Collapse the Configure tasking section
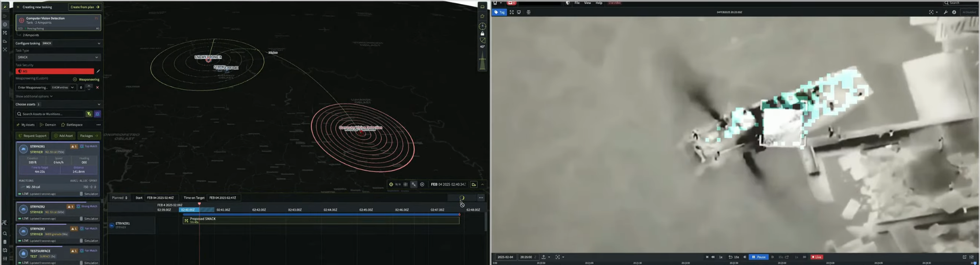Image resolution: width=980 pixels, height=265 pixels. 99,43
